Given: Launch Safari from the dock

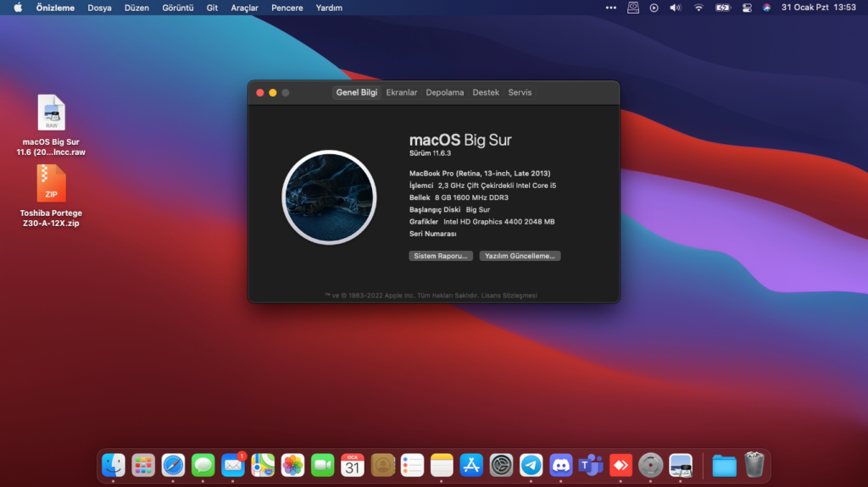Looking at the screenshot, I should click(173, 466).
